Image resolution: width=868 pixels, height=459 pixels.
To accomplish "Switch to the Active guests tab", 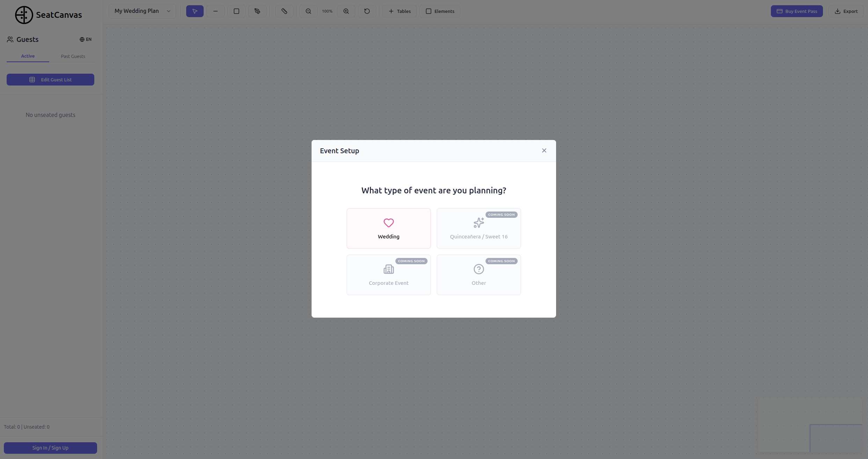I will [x=28, y=56].
